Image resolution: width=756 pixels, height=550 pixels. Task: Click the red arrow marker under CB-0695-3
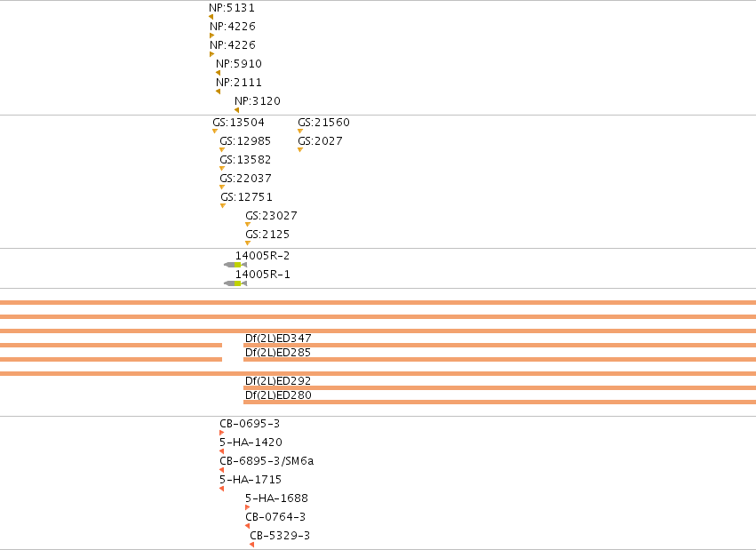[x=222, y=433]
